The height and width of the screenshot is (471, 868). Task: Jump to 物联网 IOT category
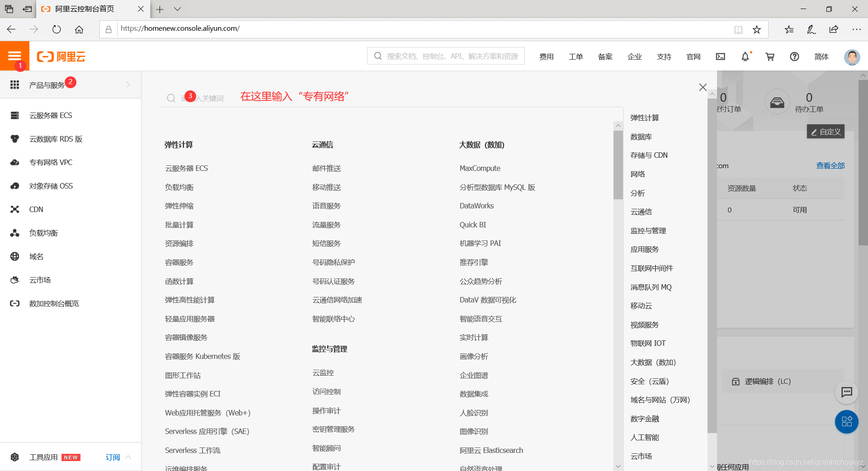pyautogui.click(x=648, y=343)
